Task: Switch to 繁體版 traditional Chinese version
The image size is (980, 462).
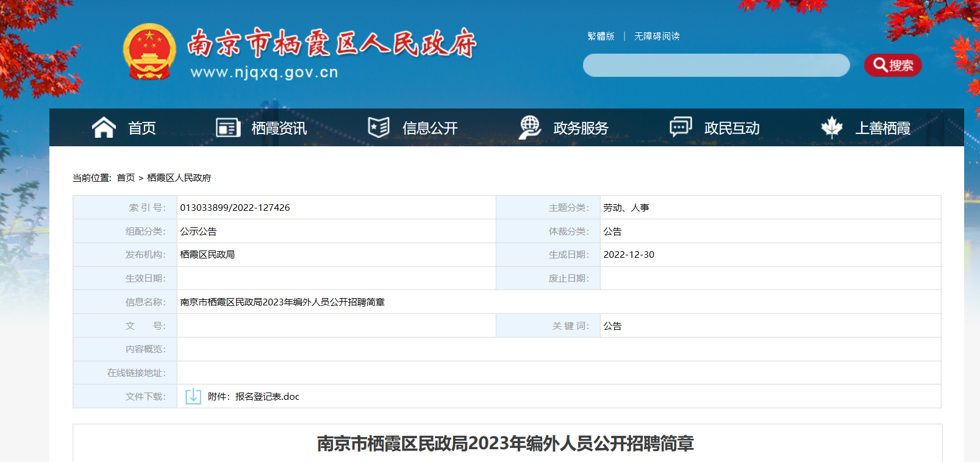Action: click(601, 37)
